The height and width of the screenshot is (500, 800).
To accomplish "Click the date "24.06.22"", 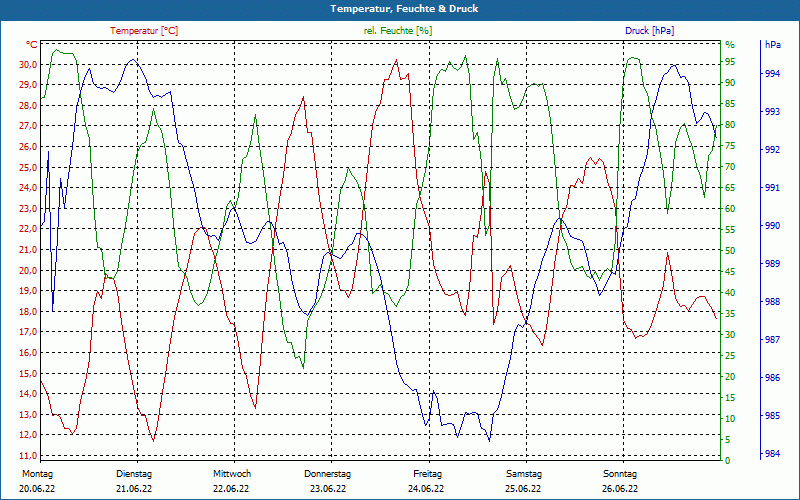I will click(x=426, y=489).
